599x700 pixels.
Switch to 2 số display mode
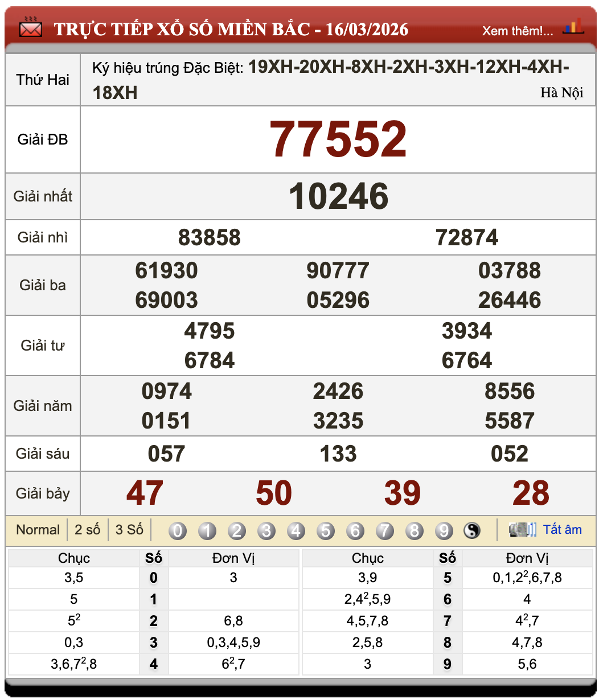[x=87, y=530]
